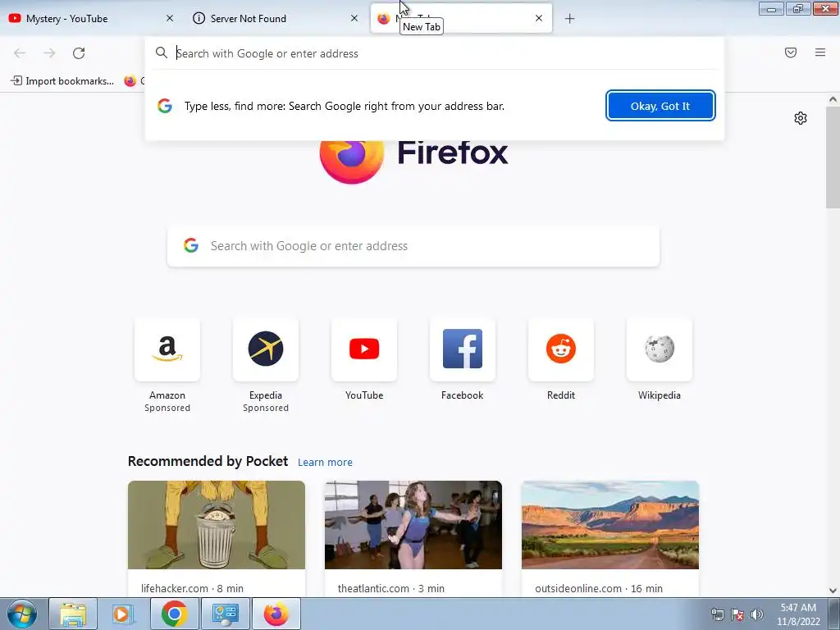This screenshot has width=840, height=630.
Task: Click Import bookmarks in bookmarks toolbar
Action: click(62, 81)
